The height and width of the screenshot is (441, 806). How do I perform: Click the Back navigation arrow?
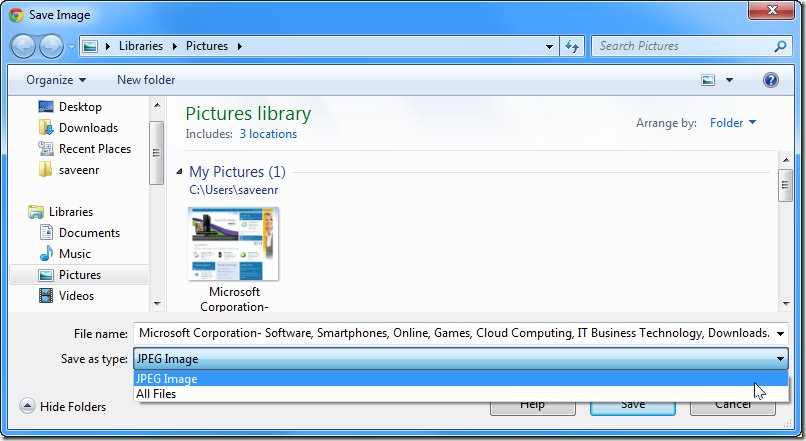[23, 46]
